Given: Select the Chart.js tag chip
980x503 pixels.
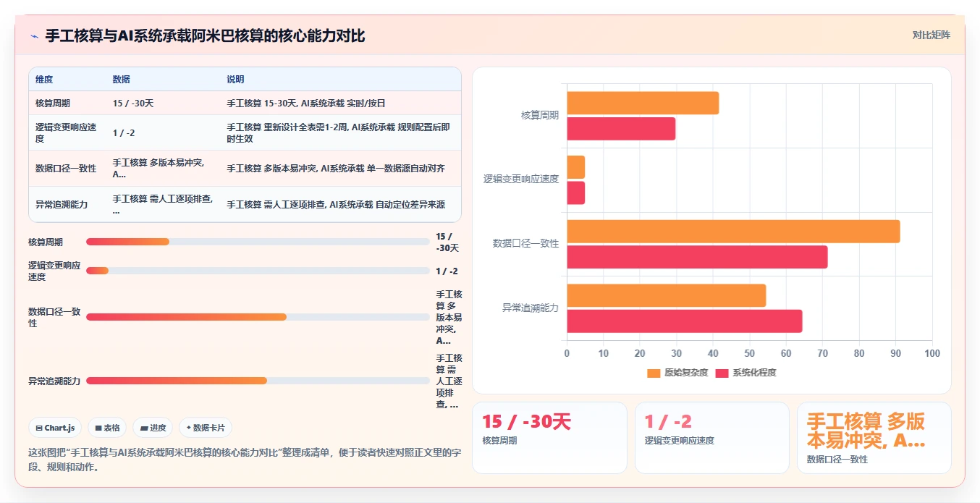Looking at the screenshot, I should pos(56,428).
